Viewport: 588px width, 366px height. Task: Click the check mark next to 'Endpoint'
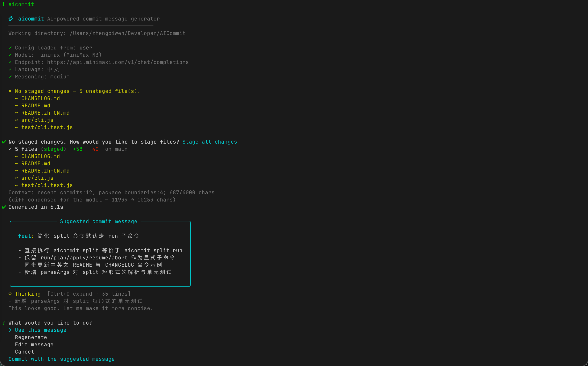10,62
